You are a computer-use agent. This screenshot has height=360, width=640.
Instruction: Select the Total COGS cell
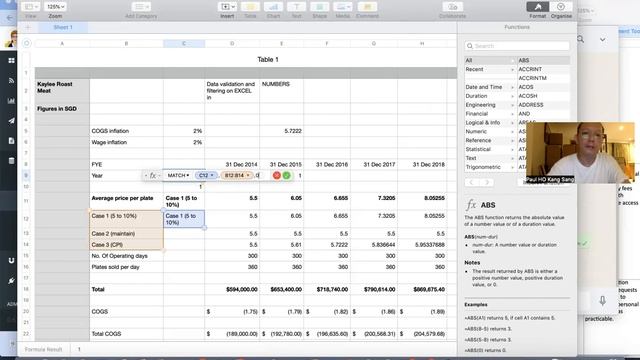click(x=127, y=334)
